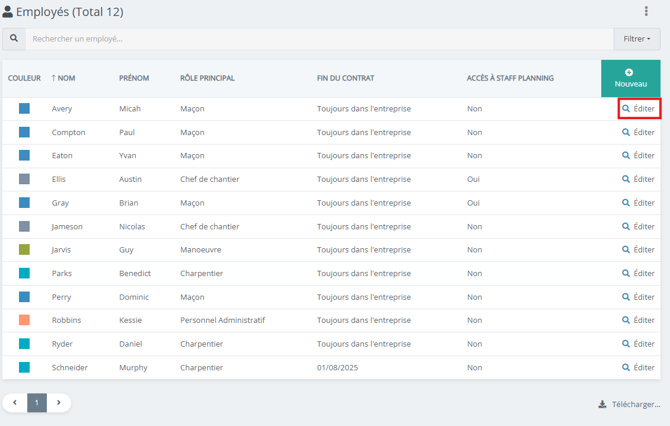
Task: Click the orange color swatch for Robbins
Action: (x=24, y=320)
